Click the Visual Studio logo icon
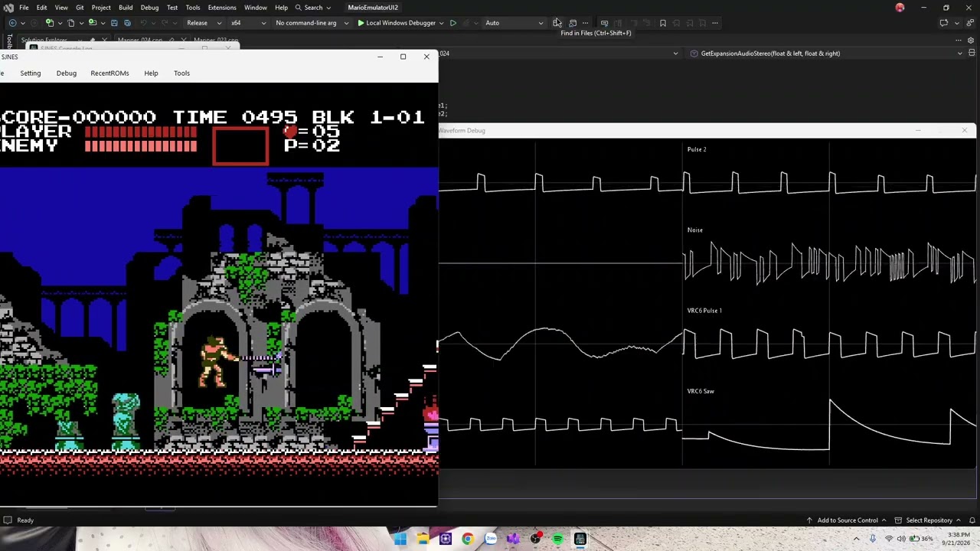Viewport: 980px width, 551px height. (8, 8)
